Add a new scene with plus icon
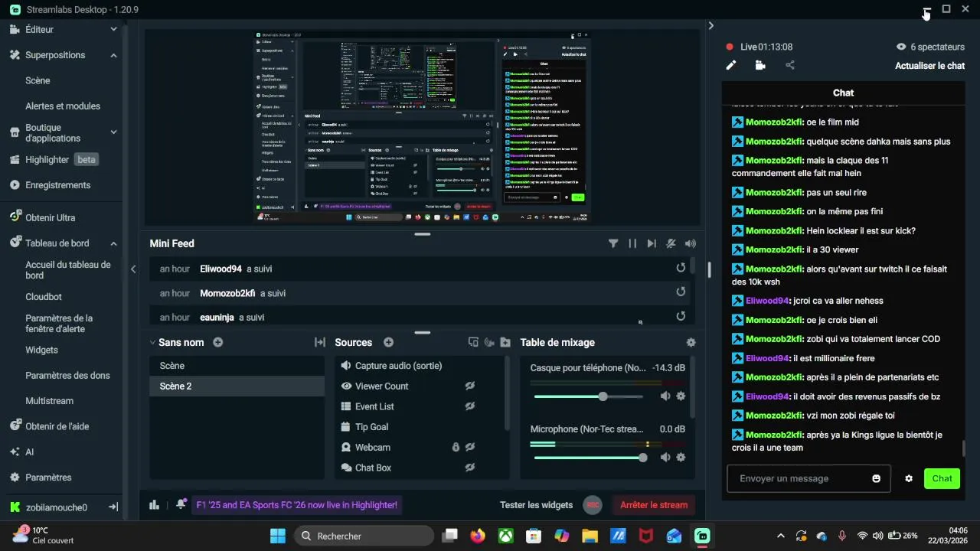This screenshot has width=980, height=551. tap(218, 342)
